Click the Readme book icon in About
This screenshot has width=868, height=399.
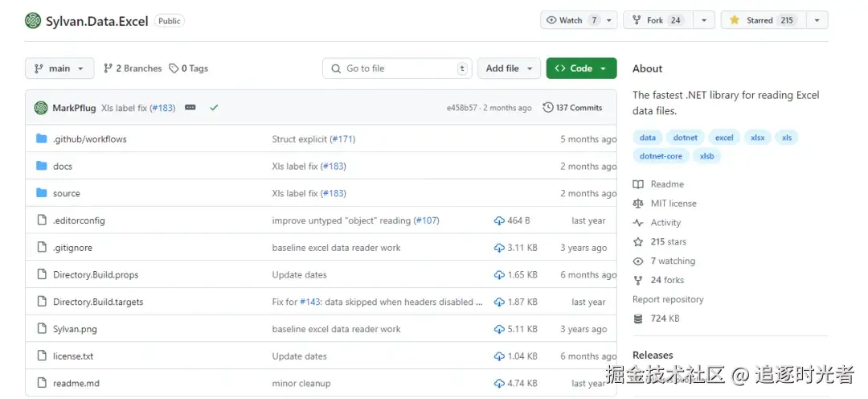(x=638, y=184)
